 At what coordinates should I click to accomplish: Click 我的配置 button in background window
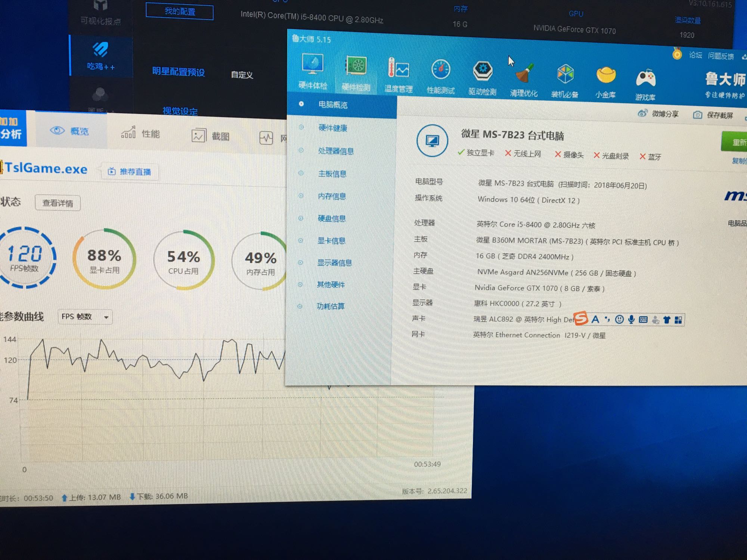point(180,12)
